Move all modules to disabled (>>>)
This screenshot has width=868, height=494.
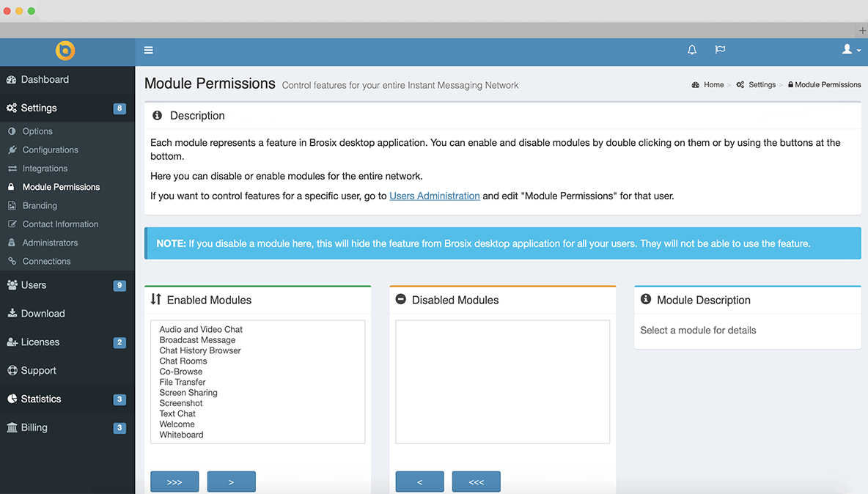pyautogui.click(x=174, y=482)
